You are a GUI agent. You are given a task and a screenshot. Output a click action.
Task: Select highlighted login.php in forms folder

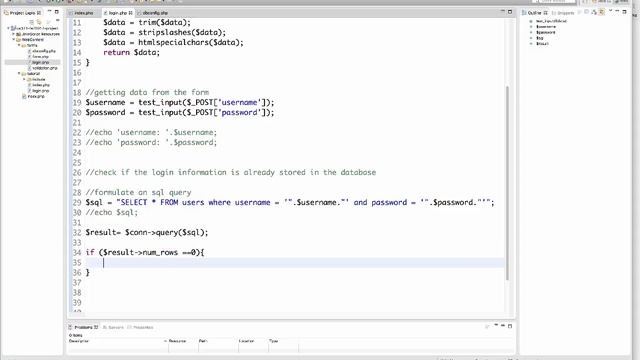tap(40, 62)
